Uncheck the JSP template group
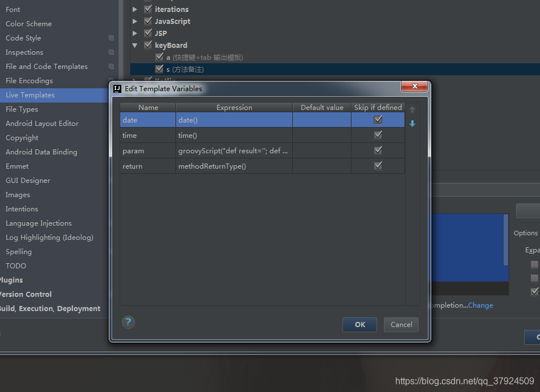This screenshot has height=392, width=540. point(148,33)
